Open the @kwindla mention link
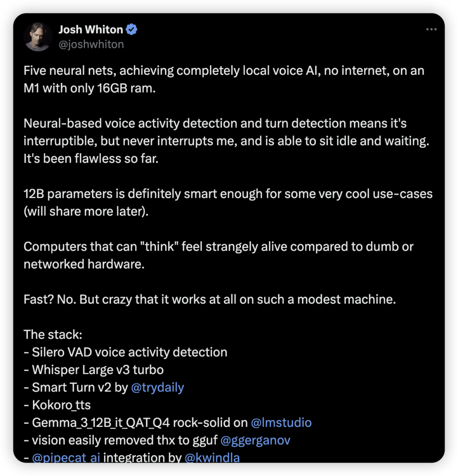 212,457
